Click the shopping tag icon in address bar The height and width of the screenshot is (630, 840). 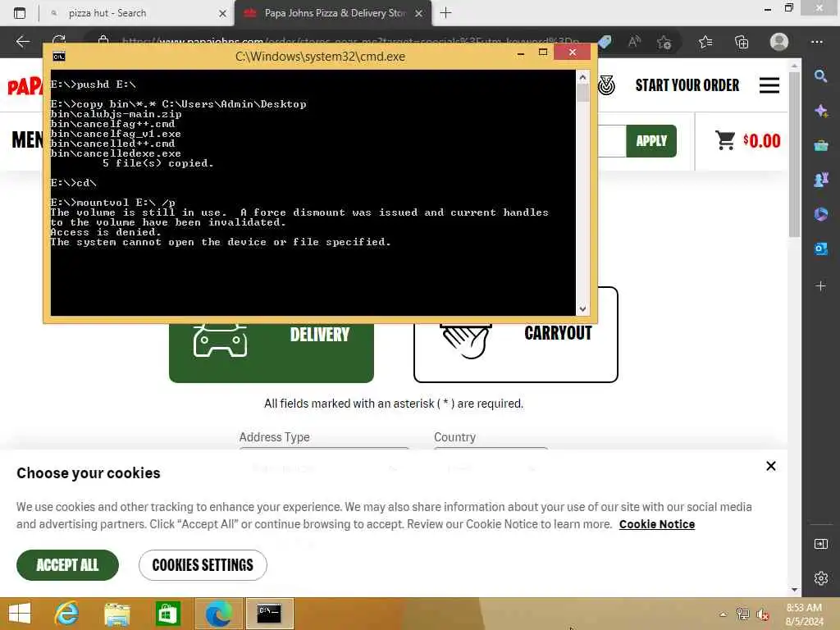coord(605,42)
